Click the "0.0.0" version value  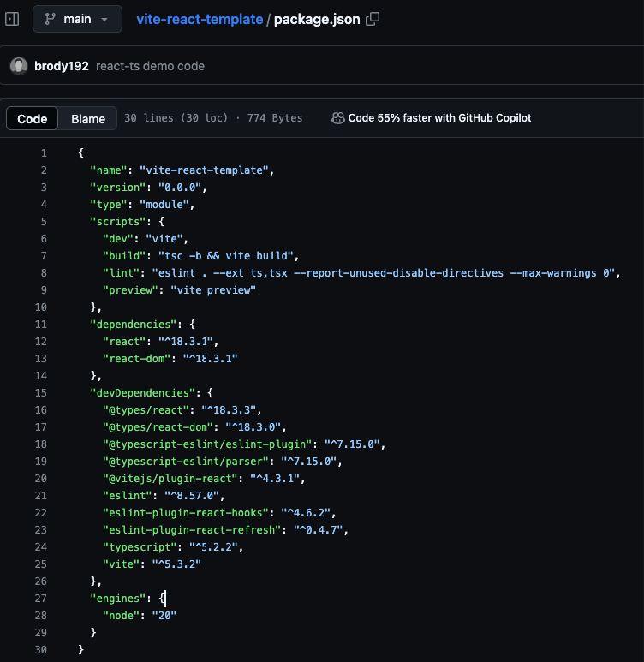pos(180,188)
